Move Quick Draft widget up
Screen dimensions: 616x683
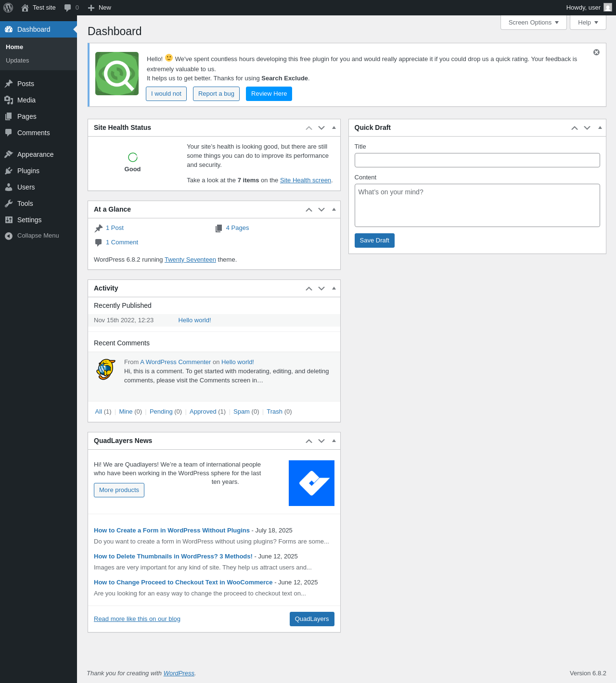(x=575, y=128)
